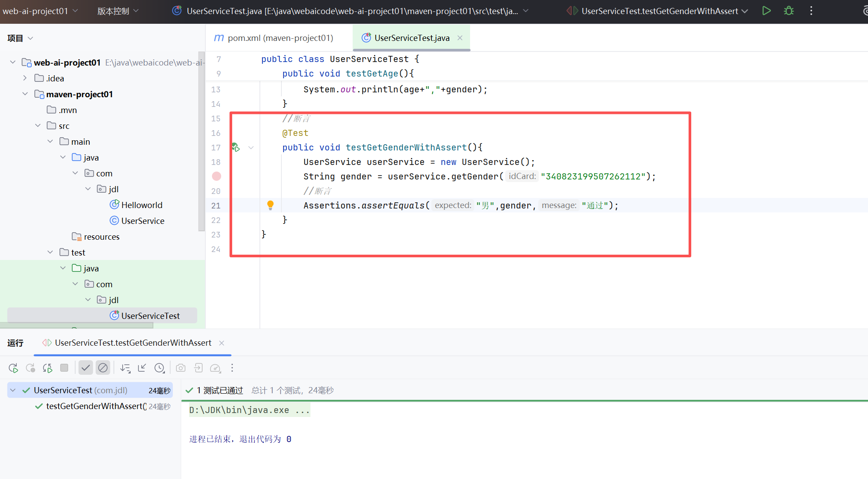The width and height of the screenshot is (868, 479).
Task: Click the yellow lightbulb quick-fix icon
Action: point(270,205)
